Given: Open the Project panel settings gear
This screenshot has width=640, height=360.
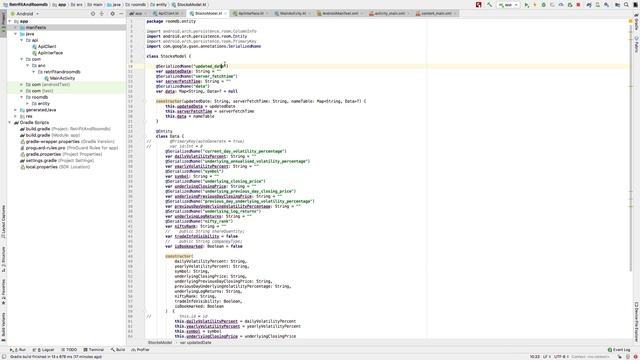Looking at the screenshot, I should click(x=113, y=13).
